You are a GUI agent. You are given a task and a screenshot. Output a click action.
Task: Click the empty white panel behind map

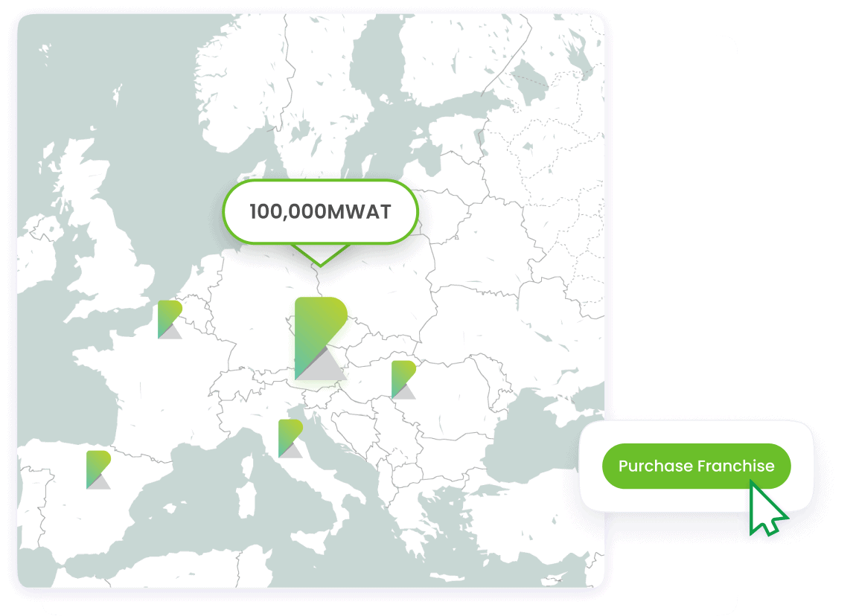tap(670, 223)
